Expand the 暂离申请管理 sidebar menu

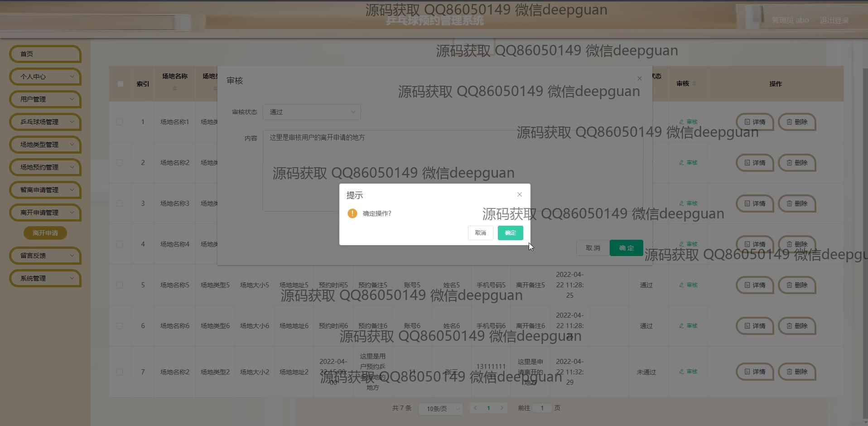(x=45, y=190)
